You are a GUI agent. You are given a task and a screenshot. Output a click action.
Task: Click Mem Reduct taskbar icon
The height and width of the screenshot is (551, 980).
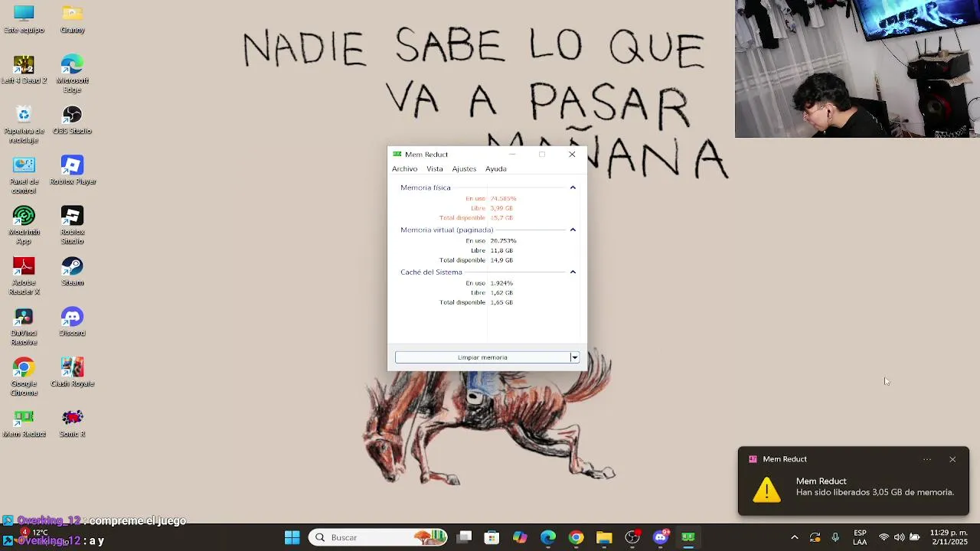(x=688, y=537)
